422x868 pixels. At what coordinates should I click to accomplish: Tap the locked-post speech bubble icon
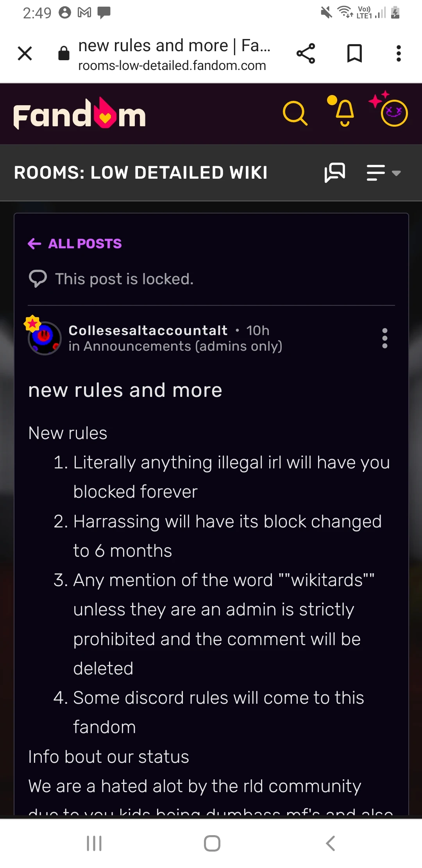pos(38,278)
